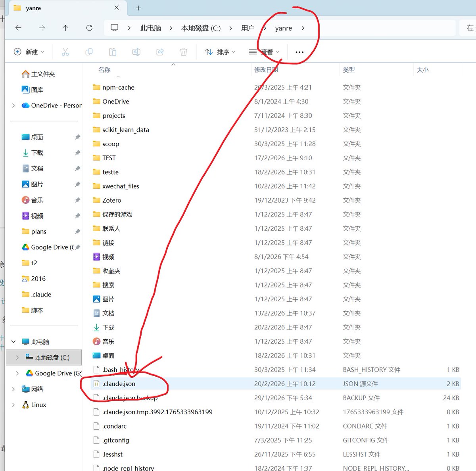
Task: Select the testte folder
Action: pos(106,172)
